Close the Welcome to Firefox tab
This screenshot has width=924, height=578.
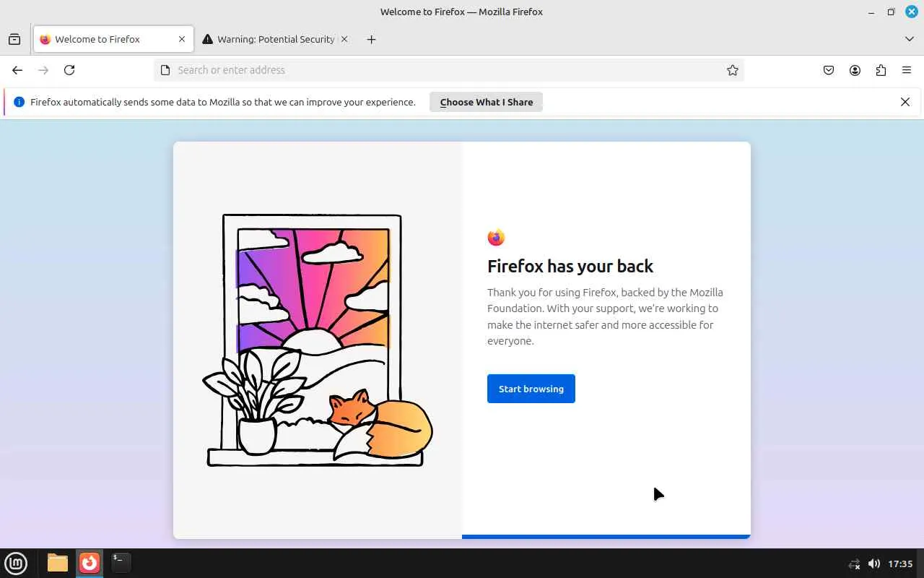[x=182, y=39]
